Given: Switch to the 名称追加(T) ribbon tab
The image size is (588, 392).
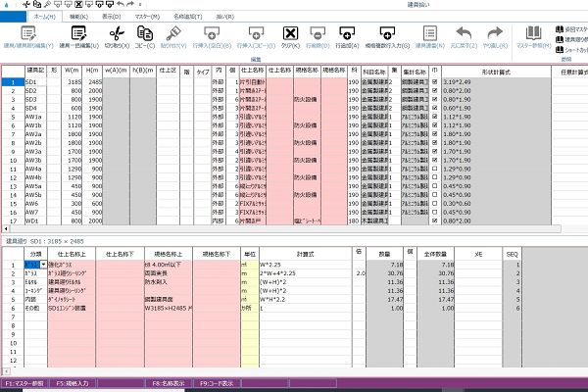Looking at the screenshot, I should click(x=187, y=17).
